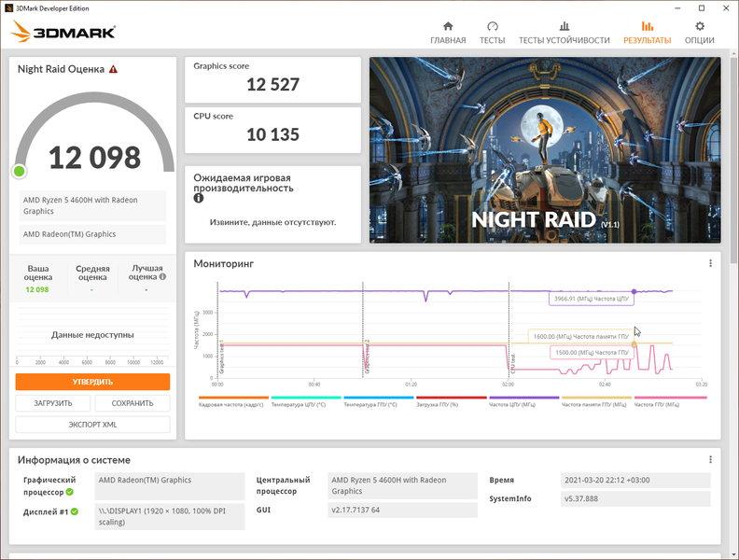Click the SystemInfo version v5.37.888

635,498
